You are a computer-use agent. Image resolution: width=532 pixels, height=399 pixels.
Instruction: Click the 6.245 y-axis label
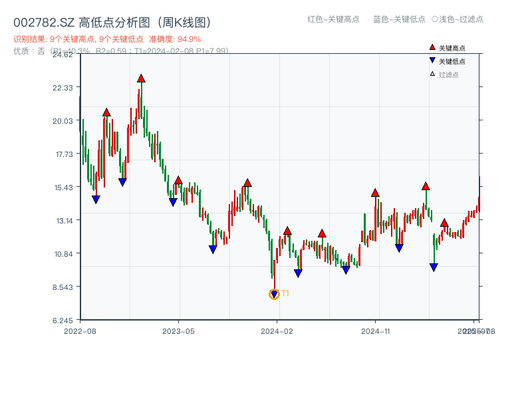point(63,321)
